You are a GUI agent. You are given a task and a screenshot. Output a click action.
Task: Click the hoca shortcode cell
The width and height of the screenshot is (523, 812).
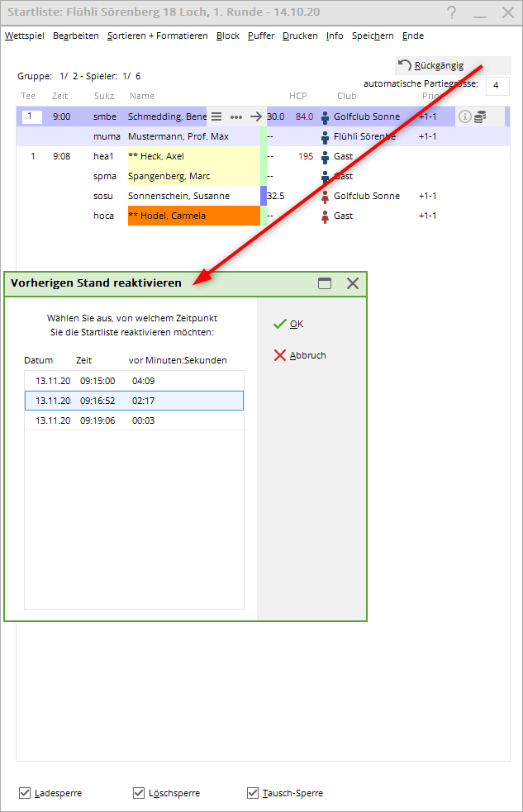pyautogui.click(x=103, y=216)
